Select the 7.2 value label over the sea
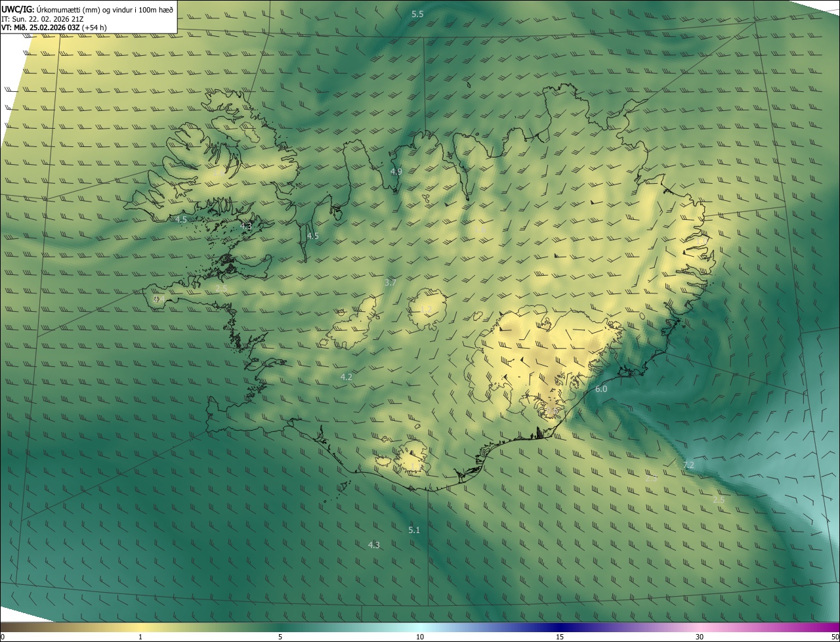 coord(688,465)
